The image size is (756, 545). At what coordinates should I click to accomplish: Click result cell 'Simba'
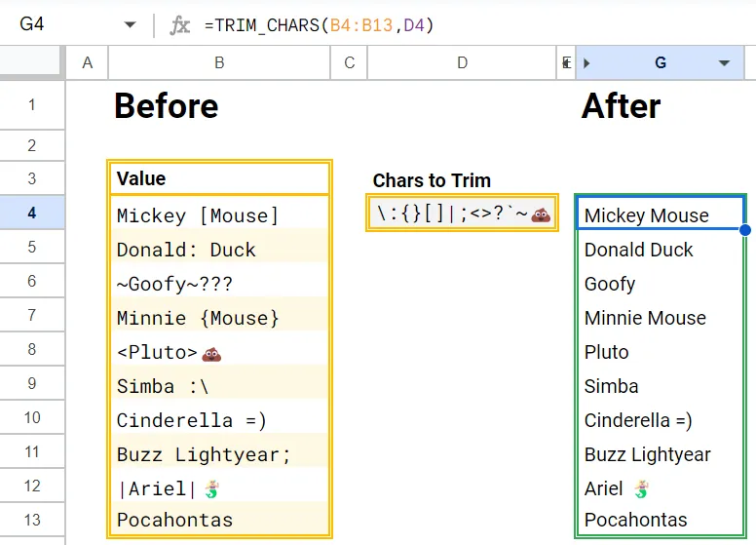pos(661,383)
